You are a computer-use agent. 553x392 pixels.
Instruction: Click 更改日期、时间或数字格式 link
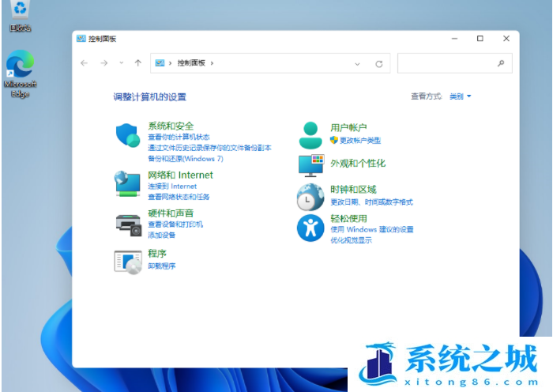pyautogui.click(x=371, y=202)
